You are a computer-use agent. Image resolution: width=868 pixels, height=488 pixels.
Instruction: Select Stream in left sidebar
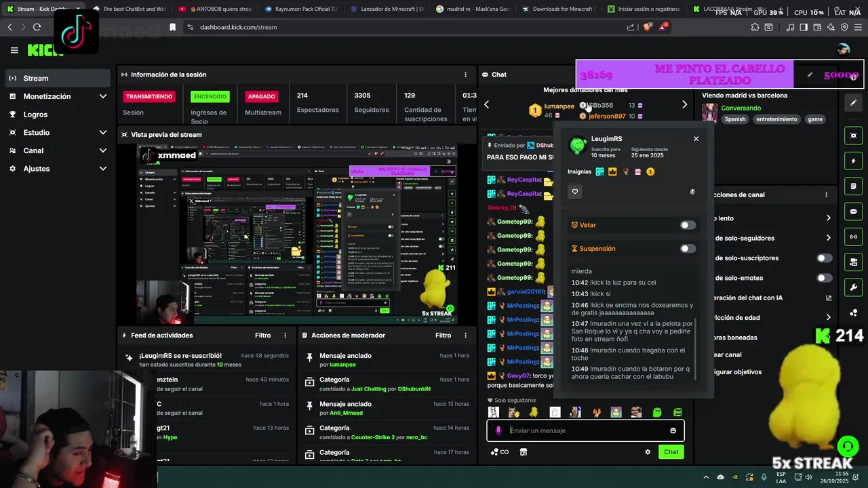(58, 78)
